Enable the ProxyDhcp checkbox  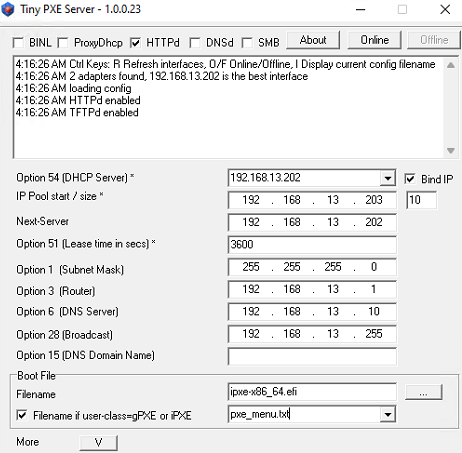pos(63,43)
